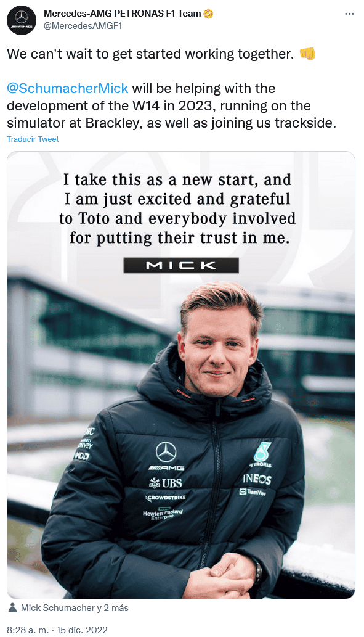This screenshot has width=364, height=637.
Task: Open the @SchumacherMick mention link
Action: 67,88
